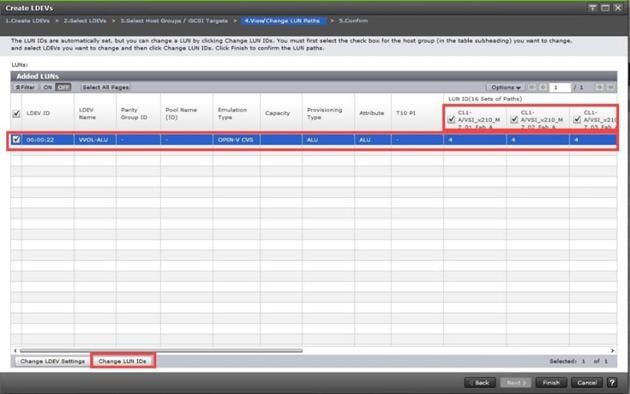The width and height of the screenshot is (630, 394).
Task: Click the horizontal scrollbar thumb
Action: pyautogui.click(x=161, y=351)
